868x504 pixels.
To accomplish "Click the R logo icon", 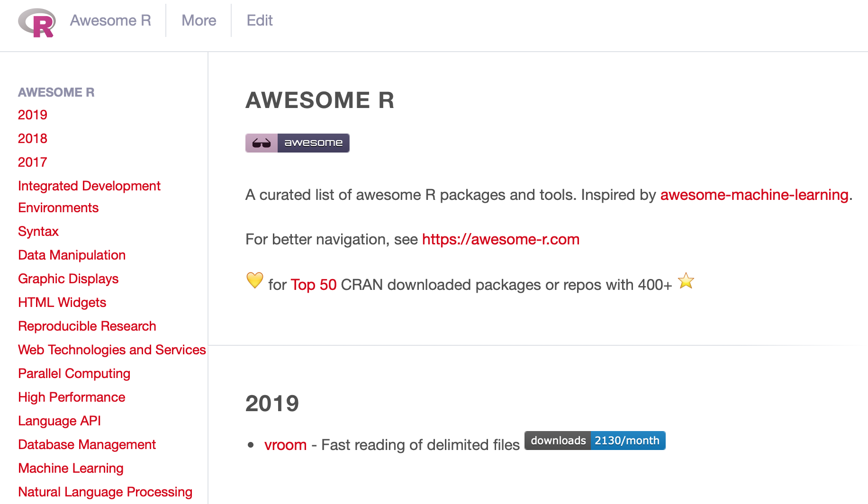I will click(x=37, y=22).
